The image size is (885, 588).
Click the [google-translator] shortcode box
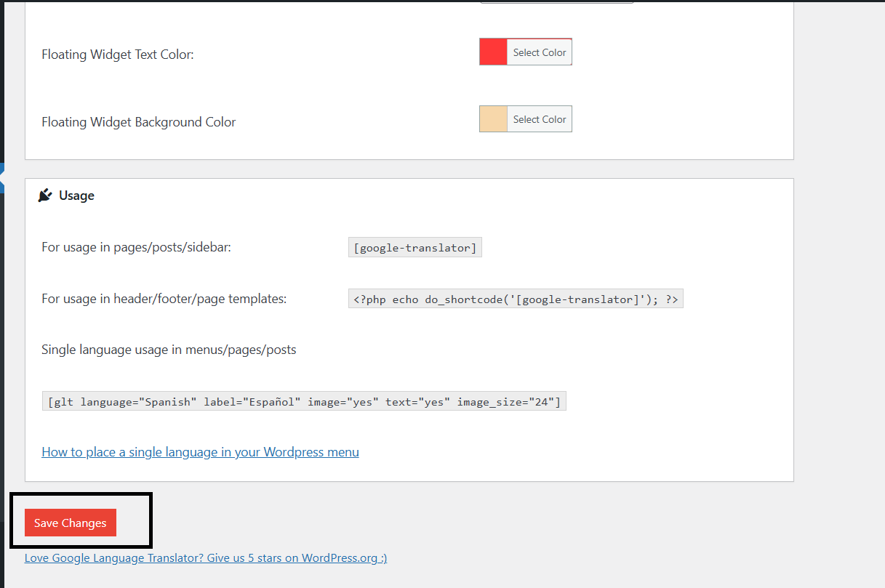click(x=415, y=248)
